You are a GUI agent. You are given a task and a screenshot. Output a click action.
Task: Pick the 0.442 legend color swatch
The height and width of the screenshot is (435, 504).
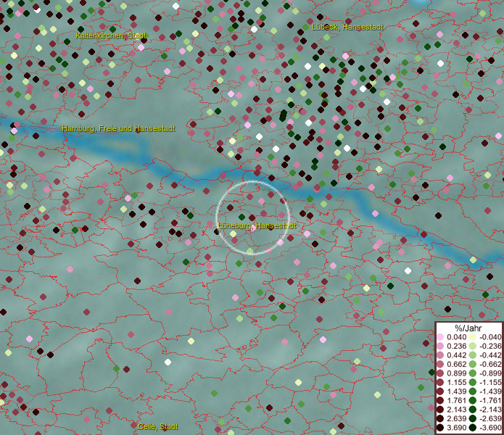tap(440, 355)
